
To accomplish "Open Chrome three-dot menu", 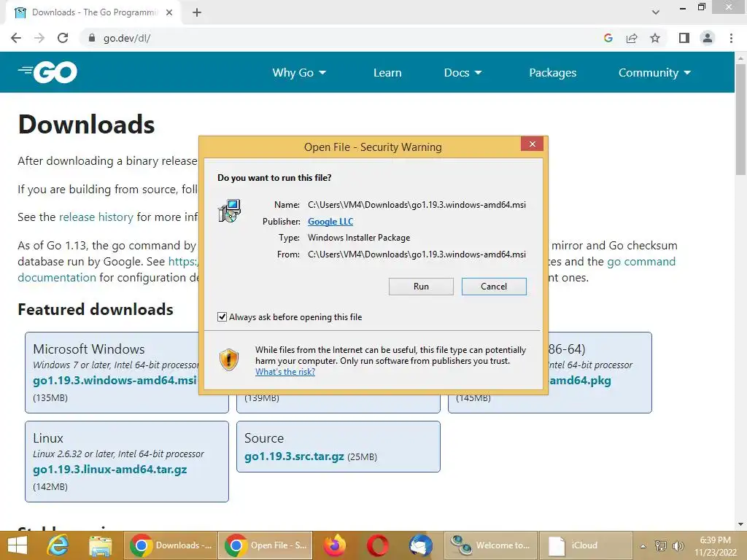I will (x=731, y=38).
